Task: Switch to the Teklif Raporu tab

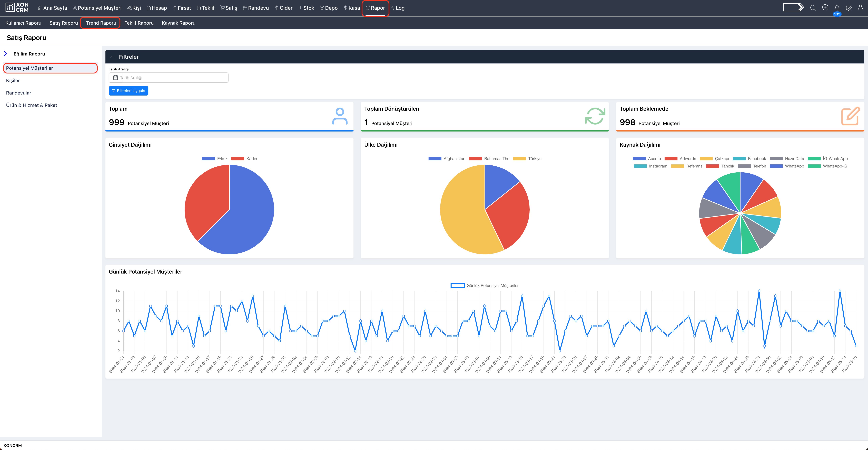Action: tap(139, 23)
